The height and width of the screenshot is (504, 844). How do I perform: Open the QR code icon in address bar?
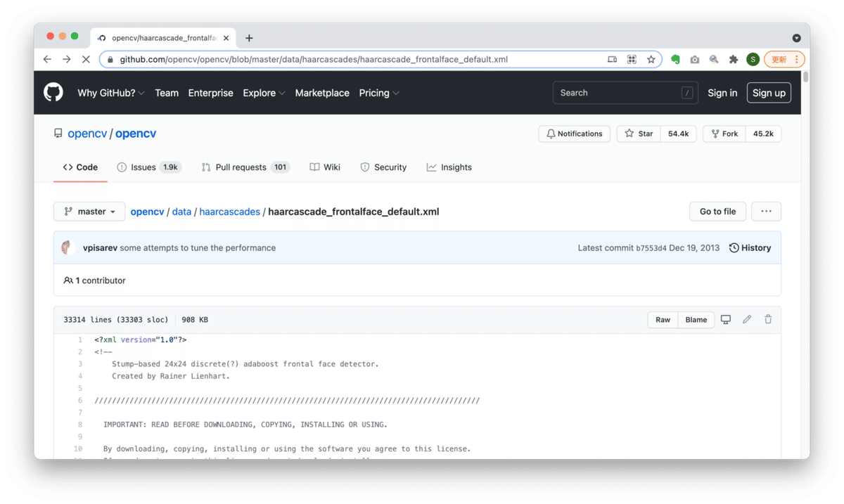(x=632, y=60)
